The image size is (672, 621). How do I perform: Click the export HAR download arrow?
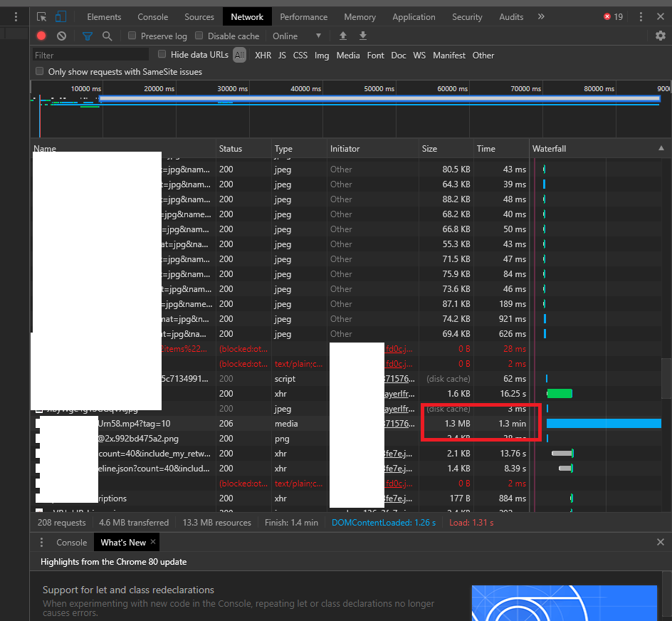[x=363, y=36]
